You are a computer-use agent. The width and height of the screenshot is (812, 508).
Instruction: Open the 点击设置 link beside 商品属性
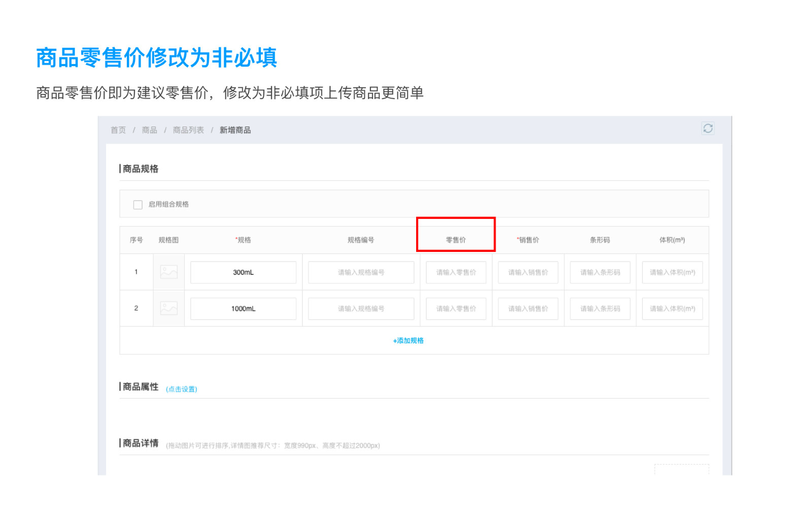point(181,389)
